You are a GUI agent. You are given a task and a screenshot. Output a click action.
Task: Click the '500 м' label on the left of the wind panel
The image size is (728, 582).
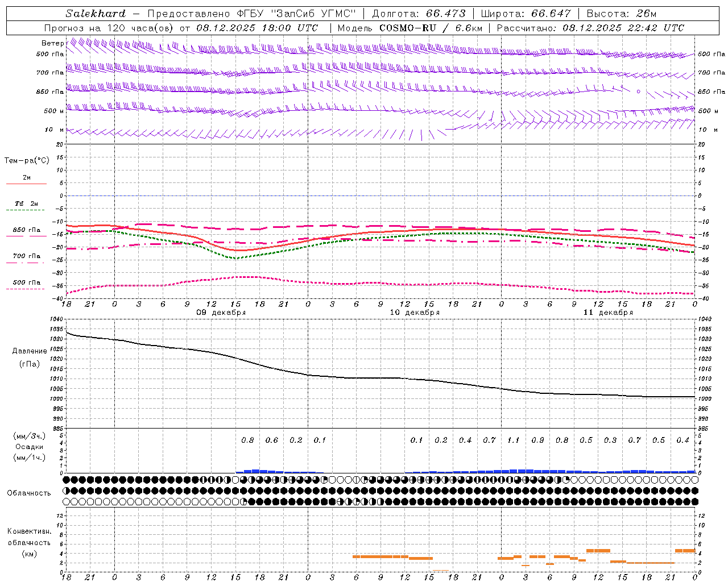(x=54, y=111)
